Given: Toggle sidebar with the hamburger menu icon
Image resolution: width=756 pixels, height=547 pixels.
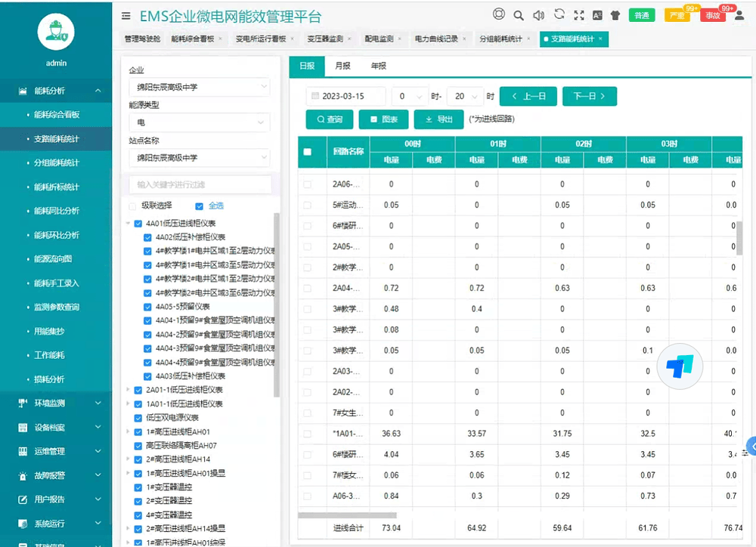Looking at the screenshot, I should tap(125, 16).
